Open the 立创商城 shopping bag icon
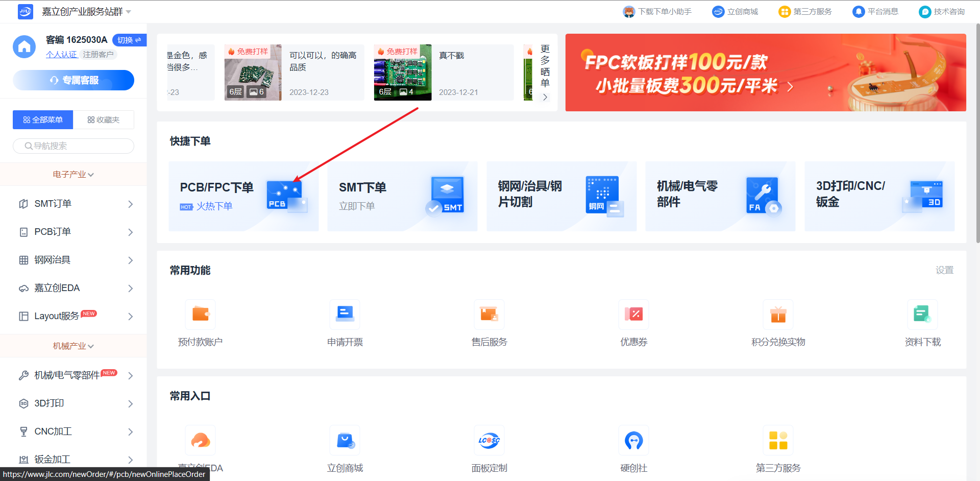This screenshot has width=980, height=481. tap(345, 440)
